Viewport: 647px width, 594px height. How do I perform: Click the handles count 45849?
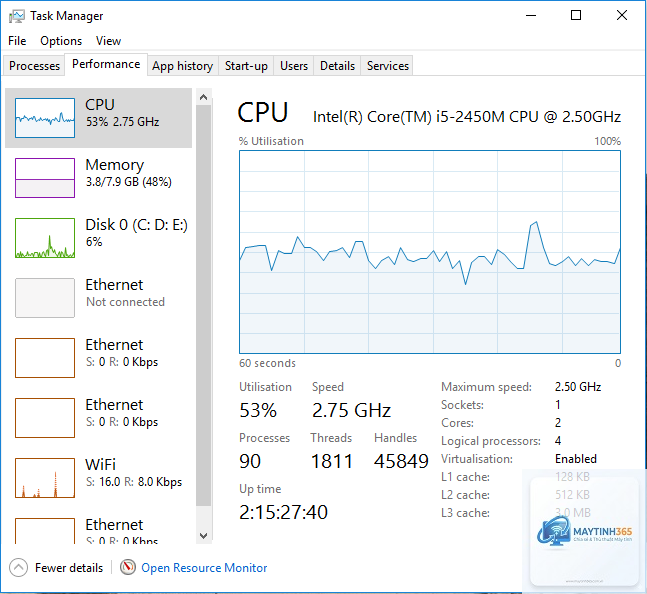[x=401, y=461]
